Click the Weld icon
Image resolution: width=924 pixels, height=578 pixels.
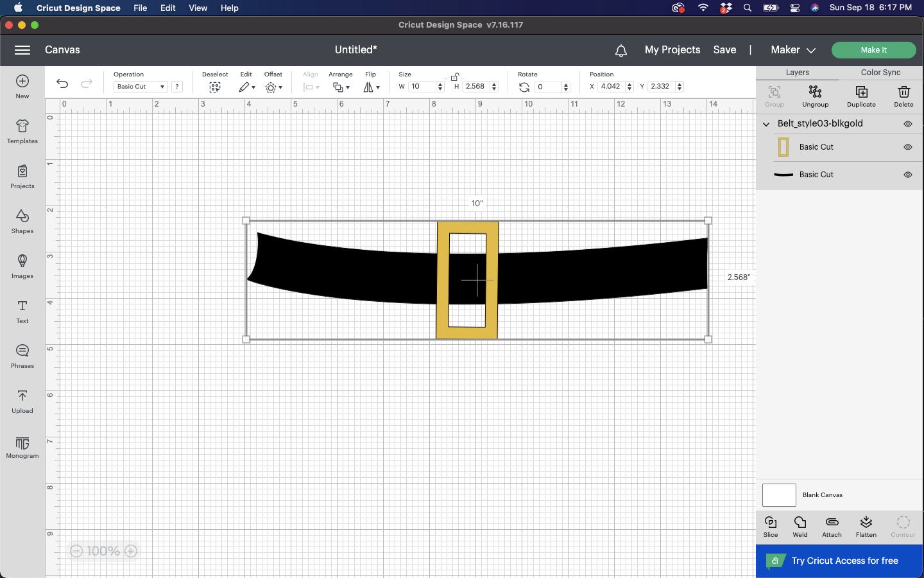point(800,527)
